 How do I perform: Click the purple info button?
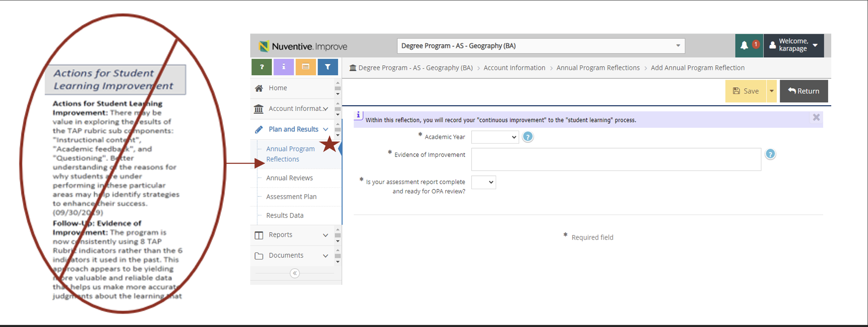tap(284, 67)
